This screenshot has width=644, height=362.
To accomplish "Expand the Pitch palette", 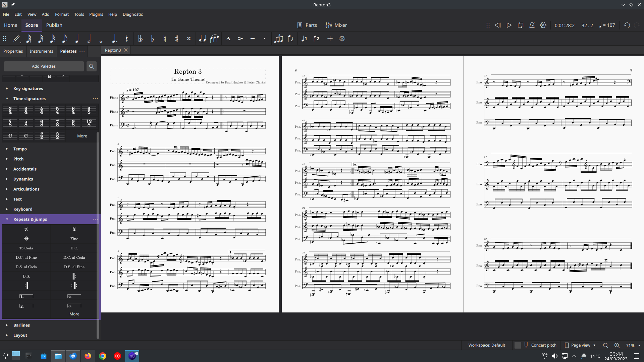I will (7, 159).
